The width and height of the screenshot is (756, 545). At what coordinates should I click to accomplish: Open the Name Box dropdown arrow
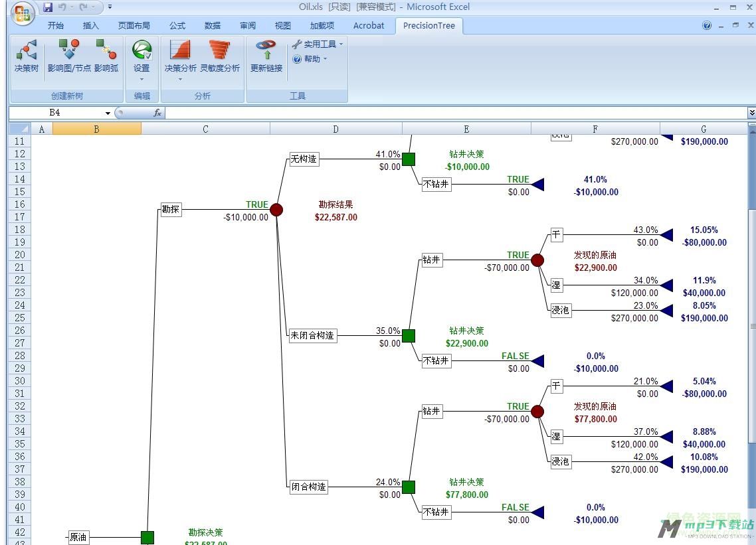109,113
